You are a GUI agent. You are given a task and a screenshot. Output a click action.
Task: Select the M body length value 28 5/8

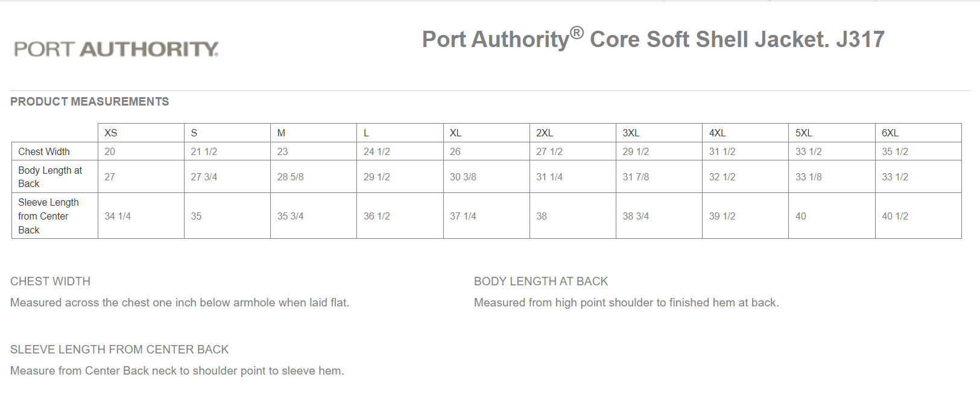pyautogui.click(x=291, y=177)
